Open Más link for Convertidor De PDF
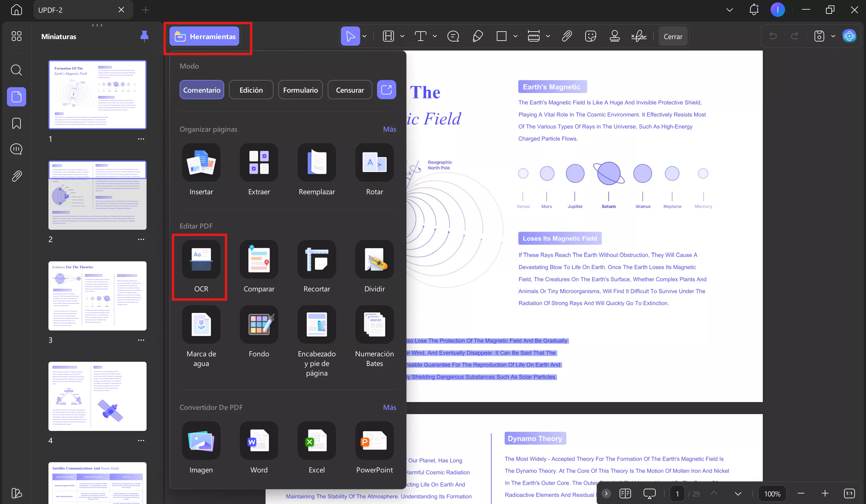Image resolution: width=866 pixels, height=504 pixels. tap(389, 407)
